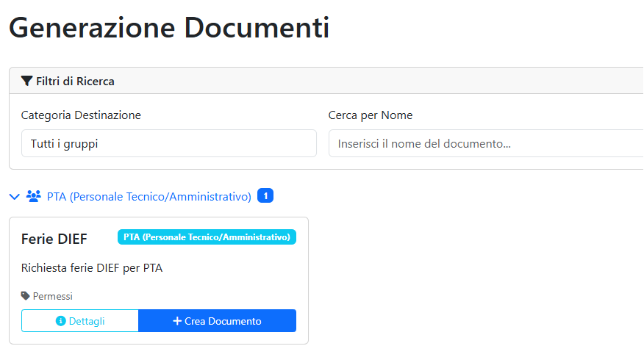Image resolution: width=644 pixels, height=357 pixels.
Task: Focus the Cerca per Nome search field
Action: pyautogui.click(x=485, y=143)
